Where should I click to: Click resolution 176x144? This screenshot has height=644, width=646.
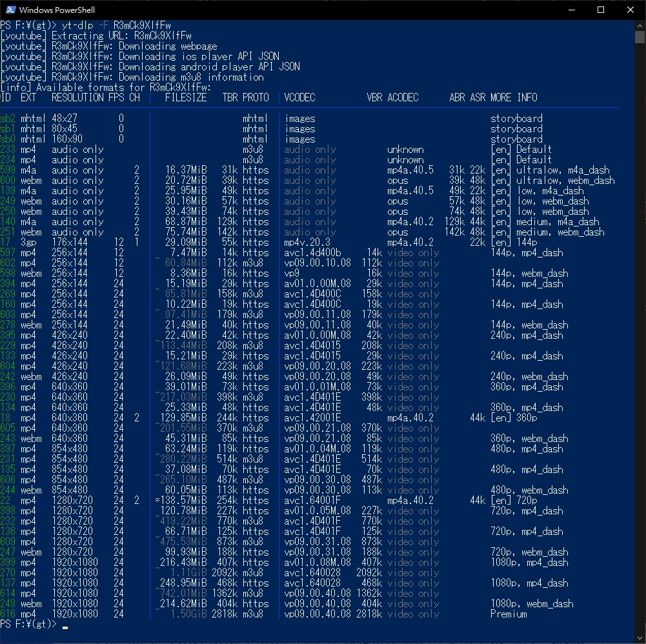pos(70,242)
